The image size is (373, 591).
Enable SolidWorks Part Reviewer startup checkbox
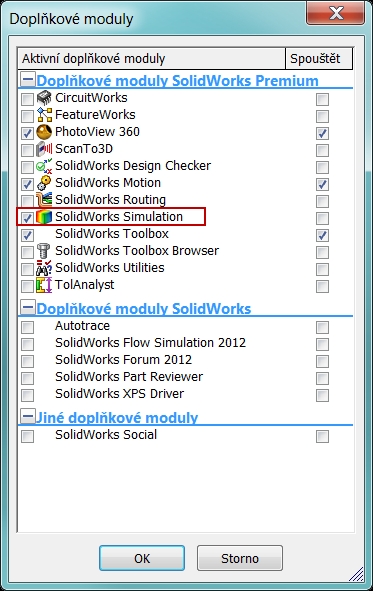[x=322, y=378]
